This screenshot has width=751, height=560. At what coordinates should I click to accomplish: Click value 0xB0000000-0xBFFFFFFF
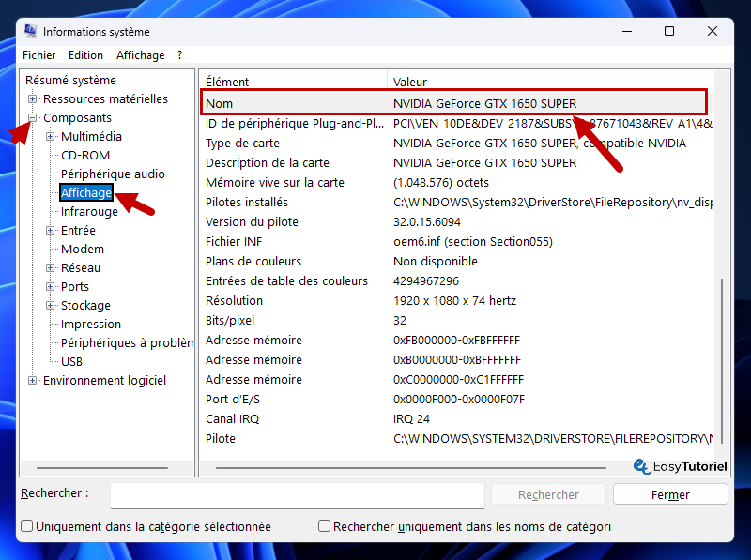(457, 360)
